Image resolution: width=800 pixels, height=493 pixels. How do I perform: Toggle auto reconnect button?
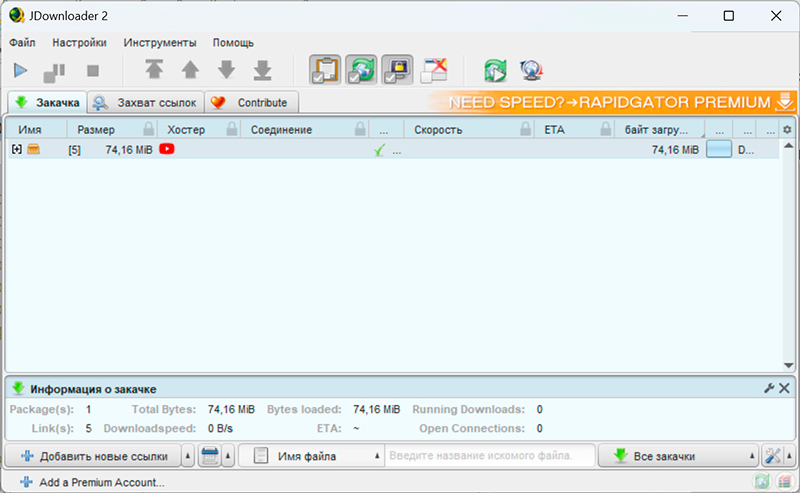360,70
